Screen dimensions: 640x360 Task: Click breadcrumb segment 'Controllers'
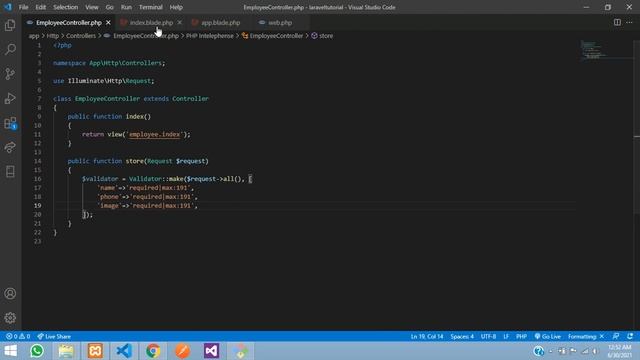(x=81, y=36)
